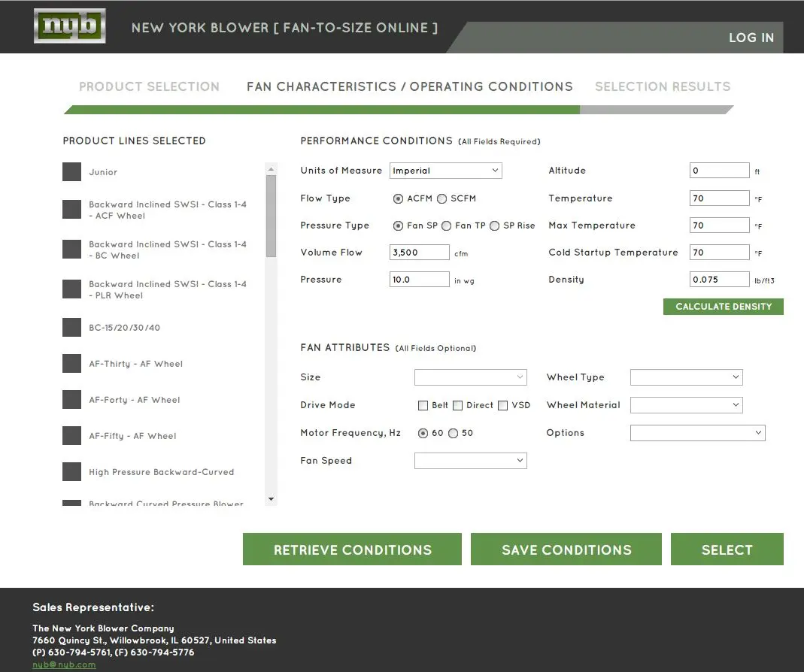This screenshot has width=804, height=672.
Task: Toggle Backward Inclined SWSI PLR Wheel square
Action: [x=71, y=289]
